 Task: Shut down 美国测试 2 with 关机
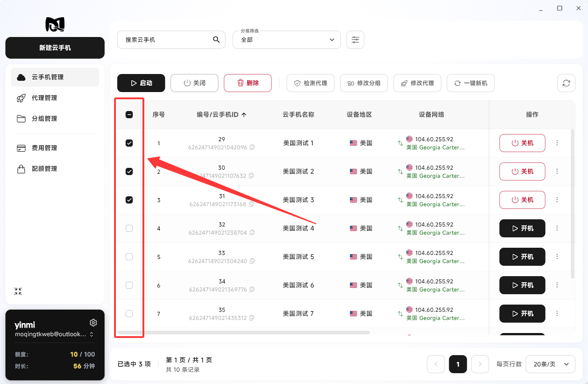point(522,171)
